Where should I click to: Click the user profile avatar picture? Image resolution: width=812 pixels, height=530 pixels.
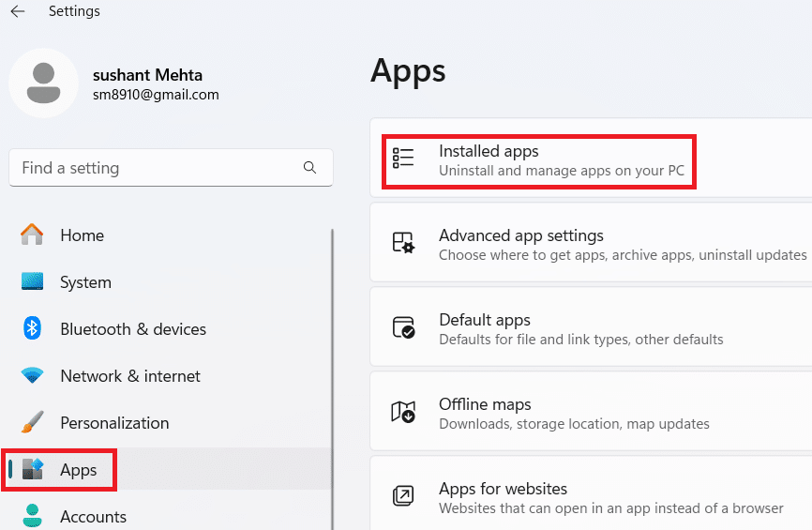(43, 83)
